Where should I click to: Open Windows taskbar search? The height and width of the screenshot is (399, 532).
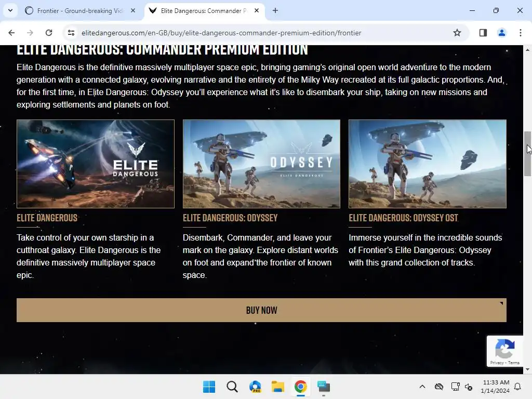232,387
